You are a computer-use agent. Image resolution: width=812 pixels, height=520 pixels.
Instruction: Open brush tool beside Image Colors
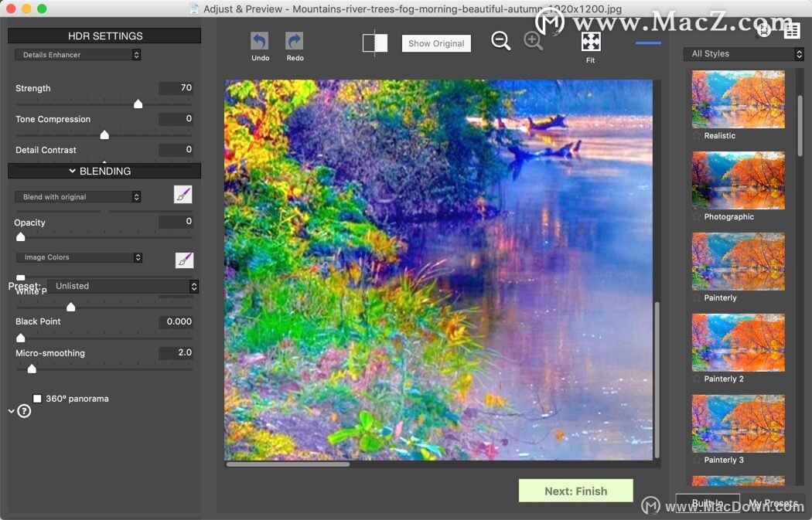184,260
